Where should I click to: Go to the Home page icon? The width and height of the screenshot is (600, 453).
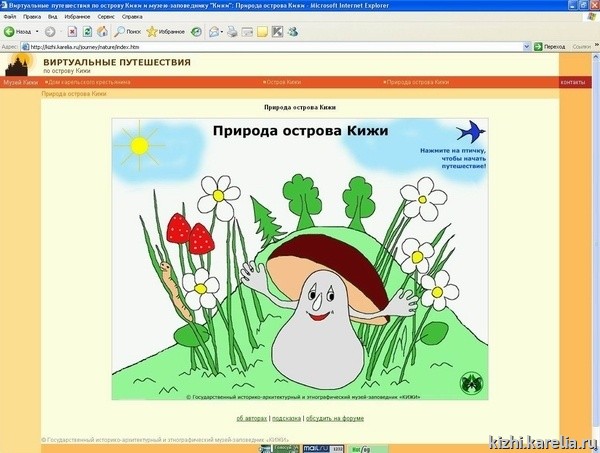103,32
